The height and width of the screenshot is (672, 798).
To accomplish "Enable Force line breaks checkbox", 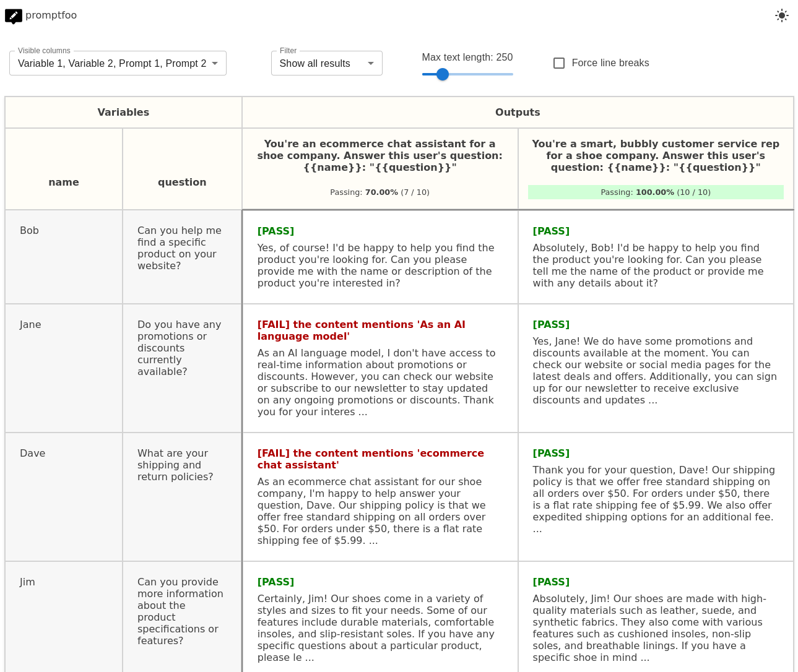I will pyautogui.click(x=559, y=63).
